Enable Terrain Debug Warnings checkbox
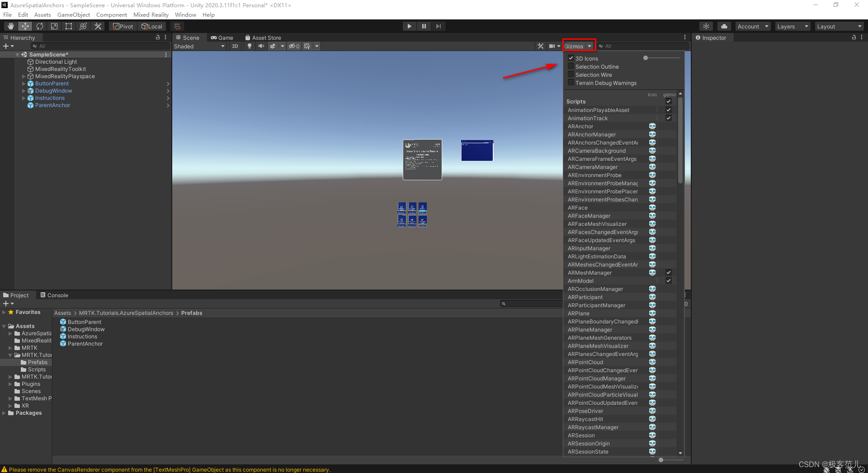This screenshot has height=473, width=868. (571, 83)
